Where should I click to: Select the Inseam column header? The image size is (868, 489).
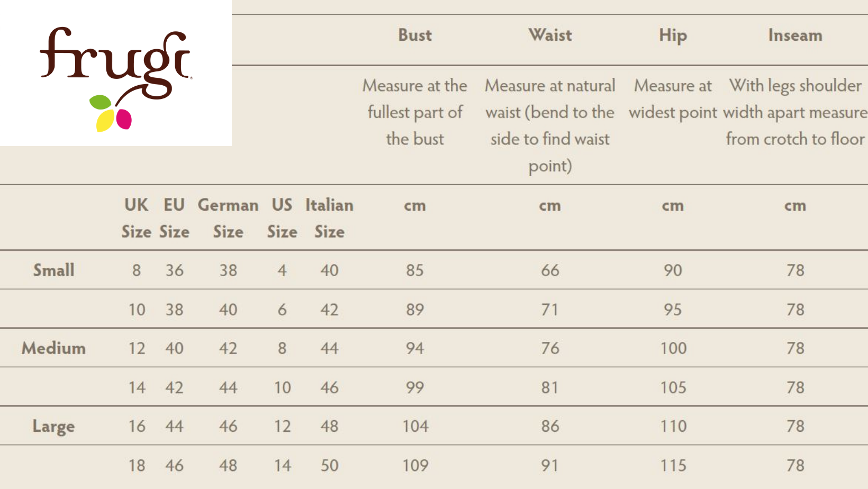(x=795, y=35)
